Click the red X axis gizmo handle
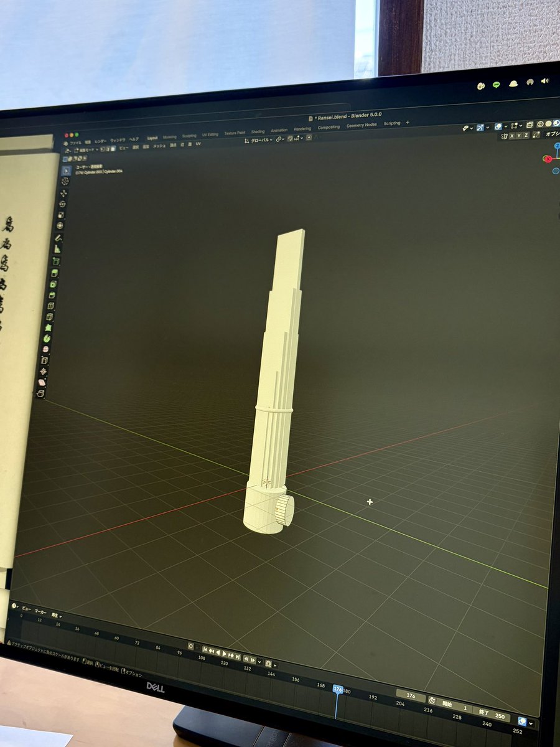The width and height of the screenshot is (560, 747). (x=548, y=159)
